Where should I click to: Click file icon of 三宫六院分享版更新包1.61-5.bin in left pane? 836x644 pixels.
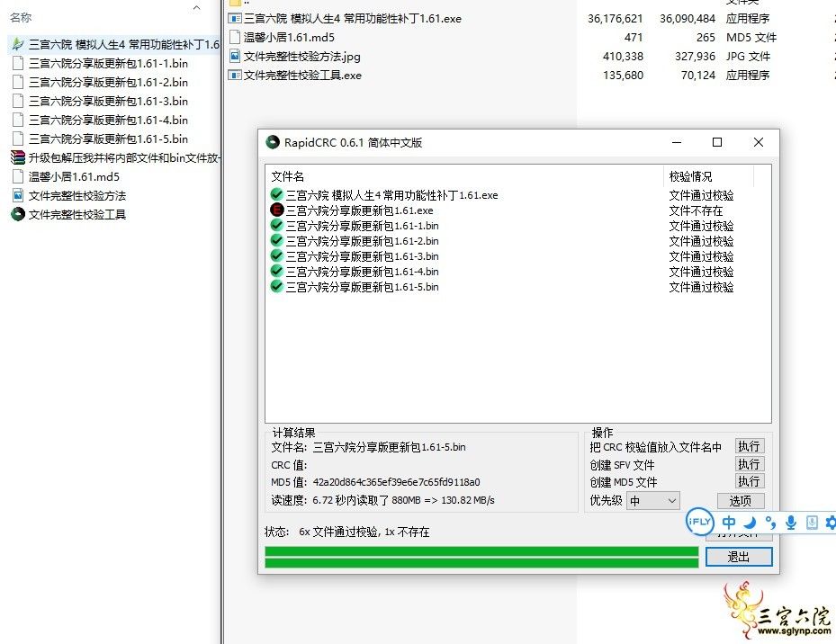tap(18, 139)
